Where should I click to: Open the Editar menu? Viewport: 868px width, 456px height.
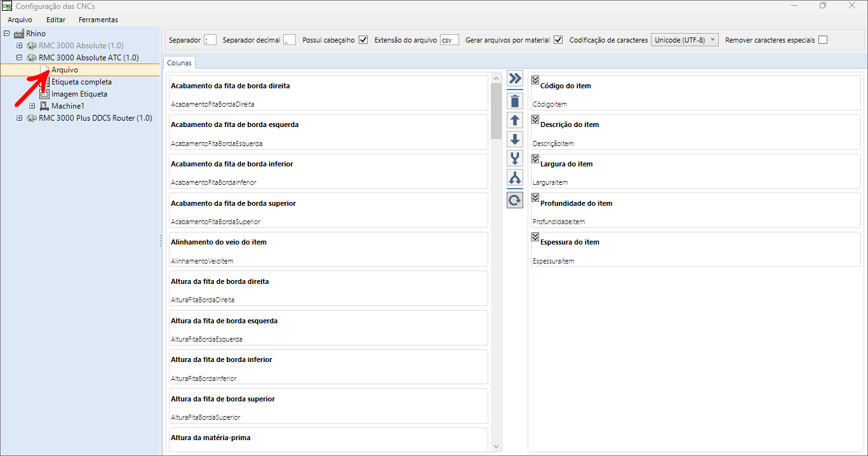[56, 20]
